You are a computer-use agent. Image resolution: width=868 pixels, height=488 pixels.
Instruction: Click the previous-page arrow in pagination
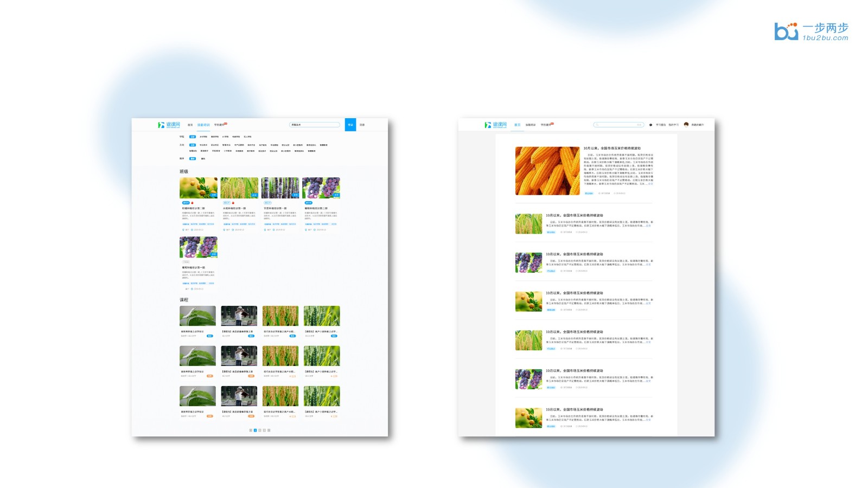[251, 430]
